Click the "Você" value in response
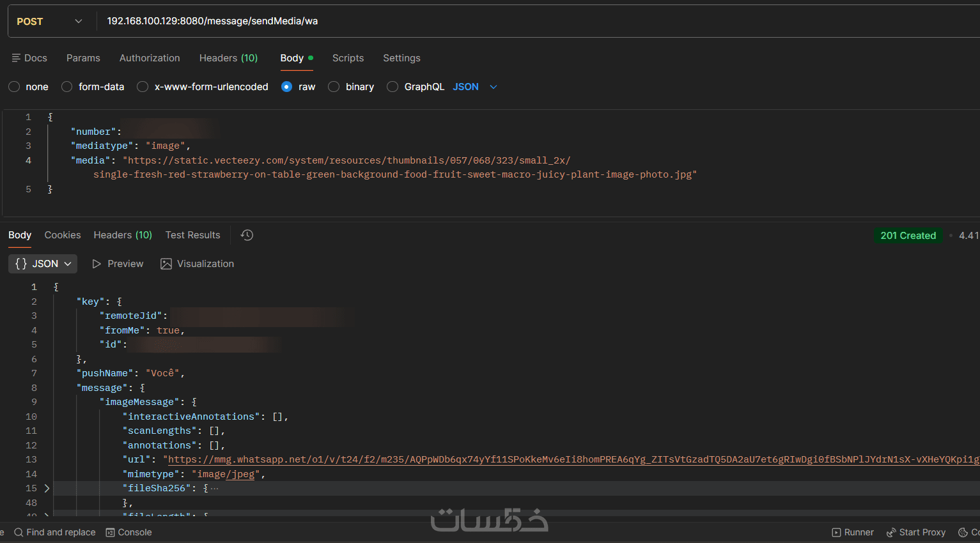 point(163,373)
